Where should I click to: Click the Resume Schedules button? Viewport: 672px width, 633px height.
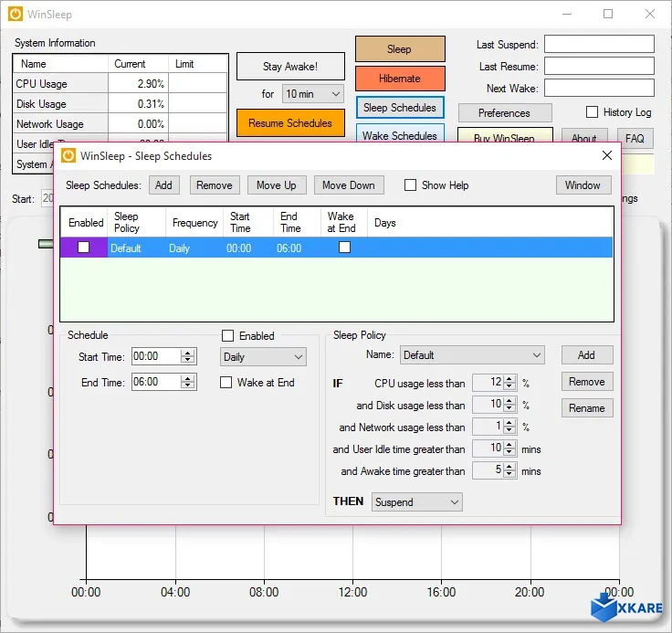point(290,123)
